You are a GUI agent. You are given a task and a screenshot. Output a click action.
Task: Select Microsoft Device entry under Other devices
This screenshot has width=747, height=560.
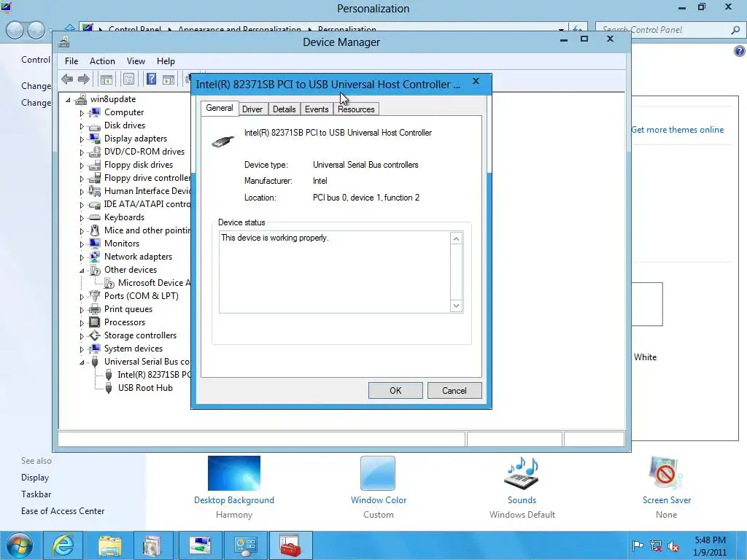(153, 283)
